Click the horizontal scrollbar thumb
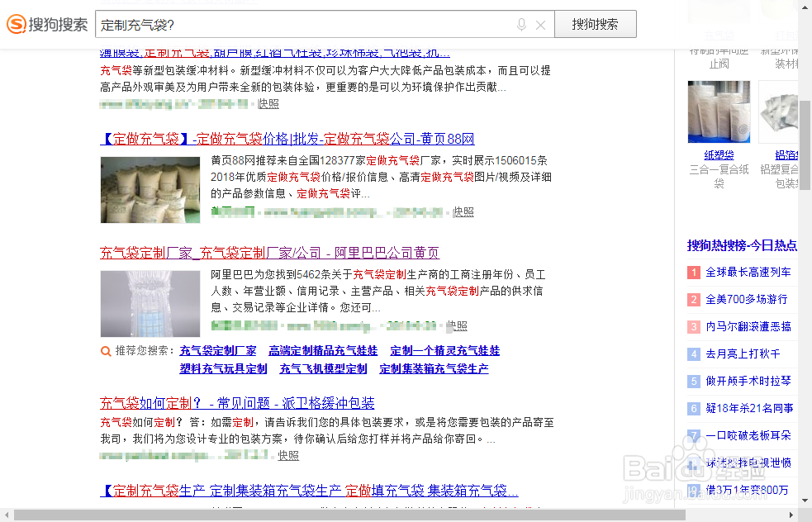 pyautogui.click(x=349, y=515)
